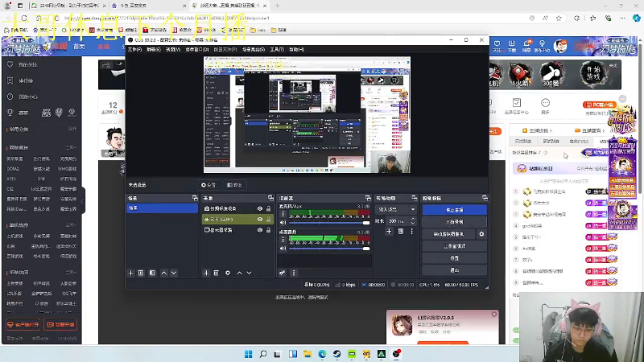The image size is (644, 362).
Task: Open Docks menu in OBS
Action: pos(197,49)
